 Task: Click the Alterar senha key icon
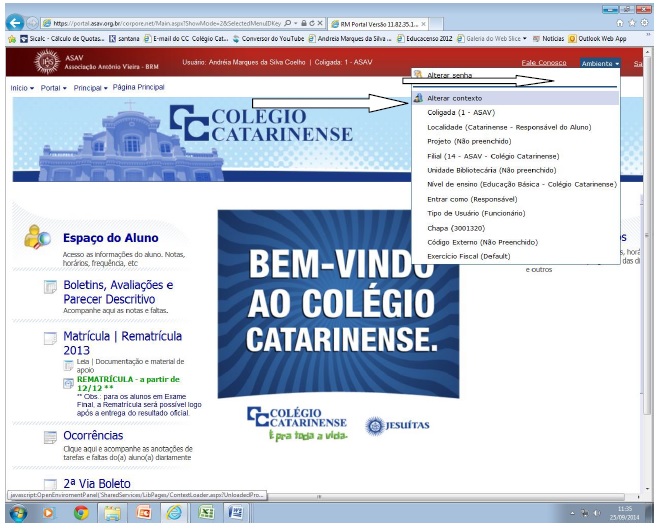point(417,75)
